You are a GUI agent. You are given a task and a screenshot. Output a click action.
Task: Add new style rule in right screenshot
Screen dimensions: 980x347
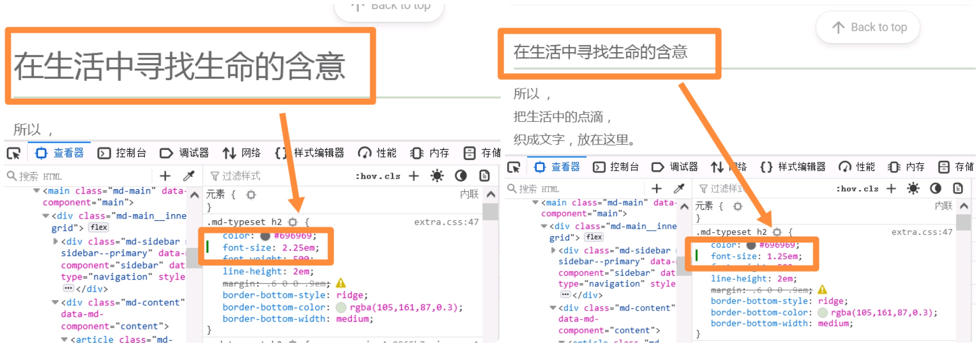click(x=891, y=189)
